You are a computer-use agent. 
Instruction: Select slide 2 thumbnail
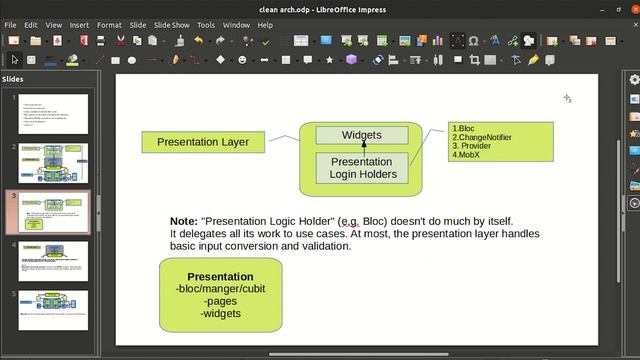pos(53,163)
